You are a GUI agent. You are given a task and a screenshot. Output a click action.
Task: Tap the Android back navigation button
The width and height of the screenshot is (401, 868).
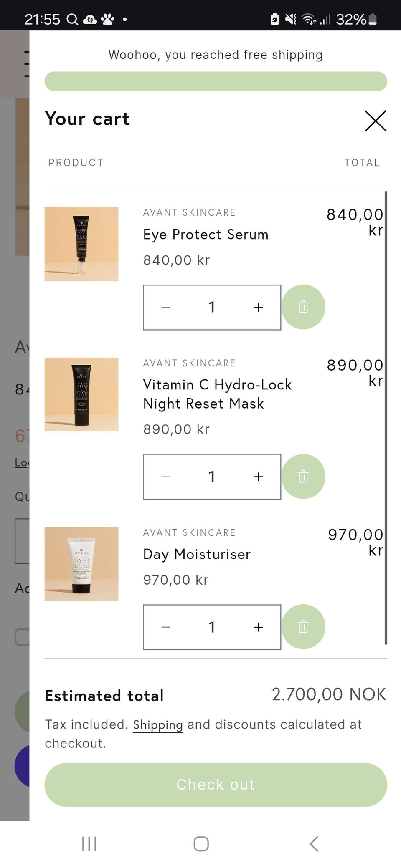pyautogui.click(x=314, y=843)
